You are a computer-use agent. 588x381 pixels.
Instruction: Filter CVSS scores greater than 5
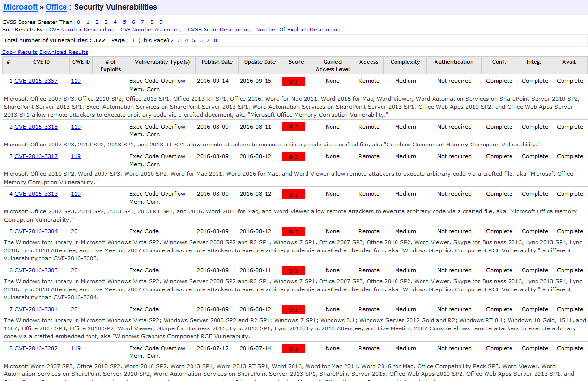point(125,22)
